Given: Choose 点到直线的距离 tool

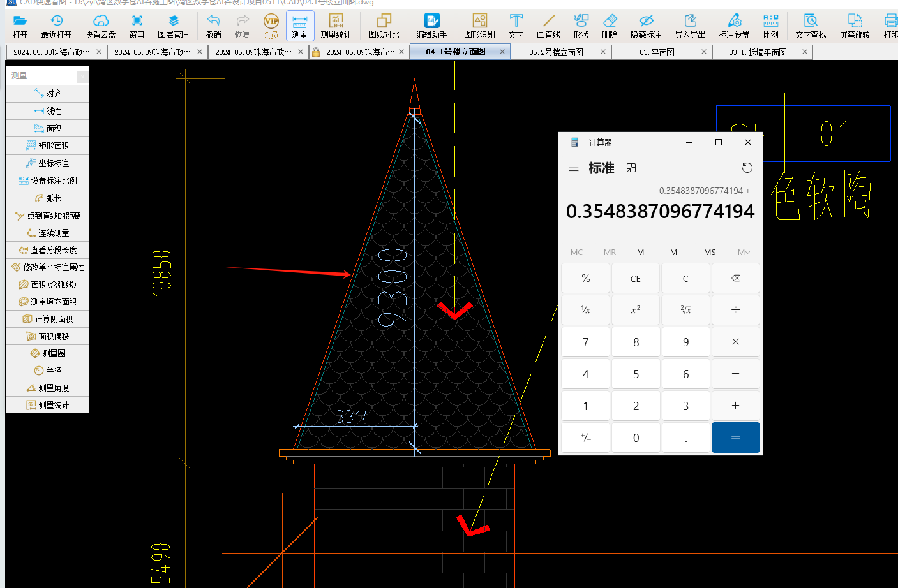Looking at the screenshot, I should (x=48, y=216).
